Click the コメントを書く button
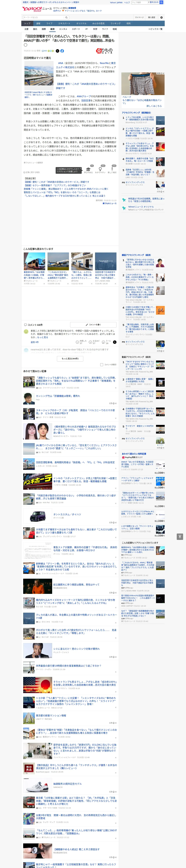The height and width of the screenshot is (868, 186). pyautogui.click(x=93, y=324)
